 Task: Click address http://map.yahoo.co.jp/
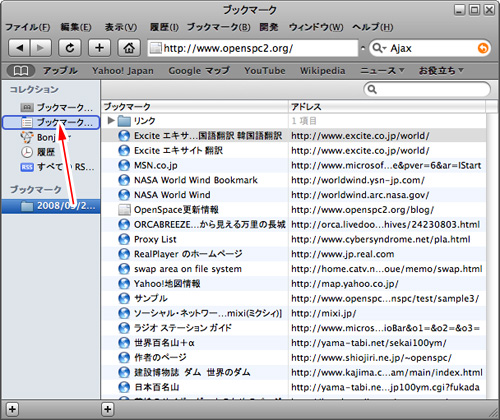point(345,284)
